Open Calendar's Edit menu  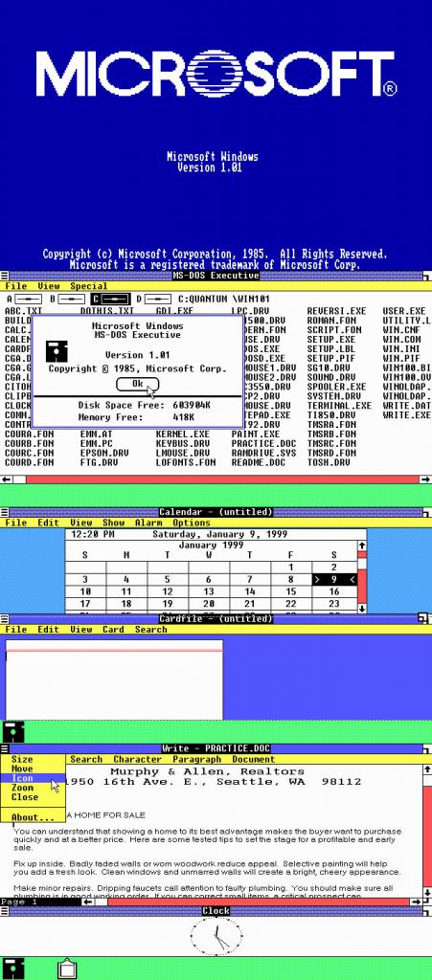click(x=48, y=523)
